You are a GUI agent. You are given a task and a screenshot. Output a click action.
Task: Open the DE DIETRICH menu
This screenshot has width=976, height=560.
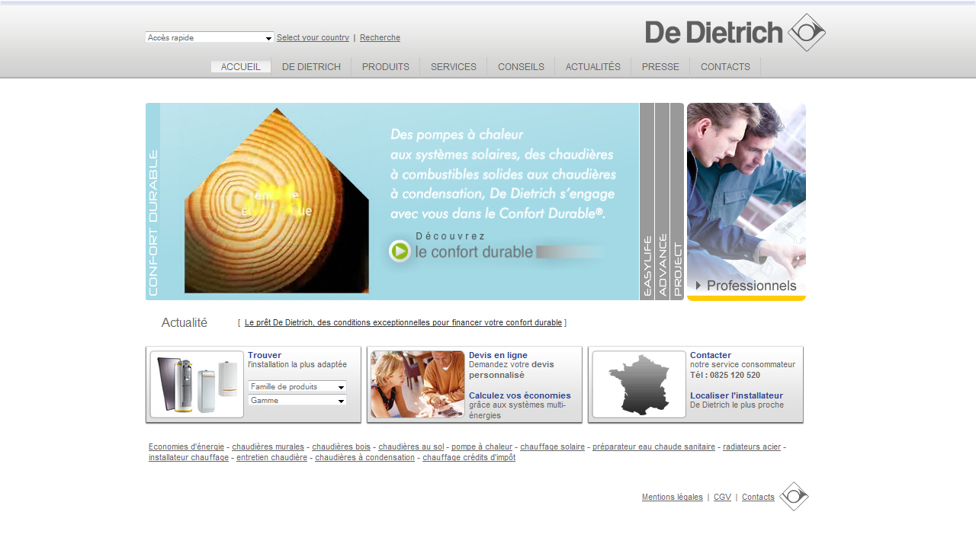point(311,67)
